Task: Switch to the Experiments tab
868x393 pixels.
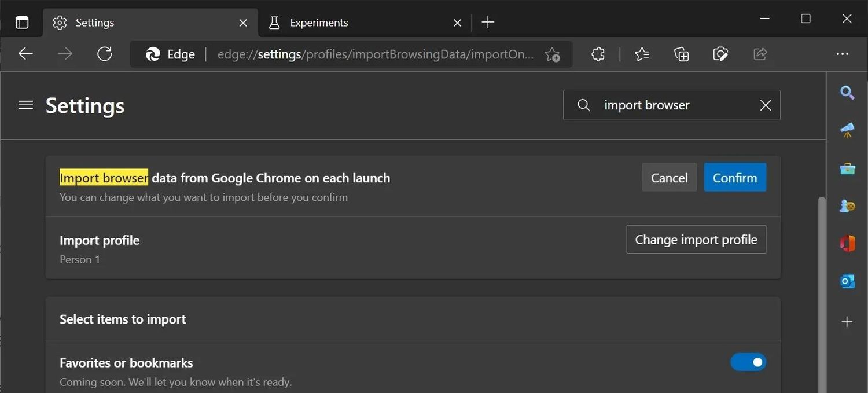Action: (319, 23)
